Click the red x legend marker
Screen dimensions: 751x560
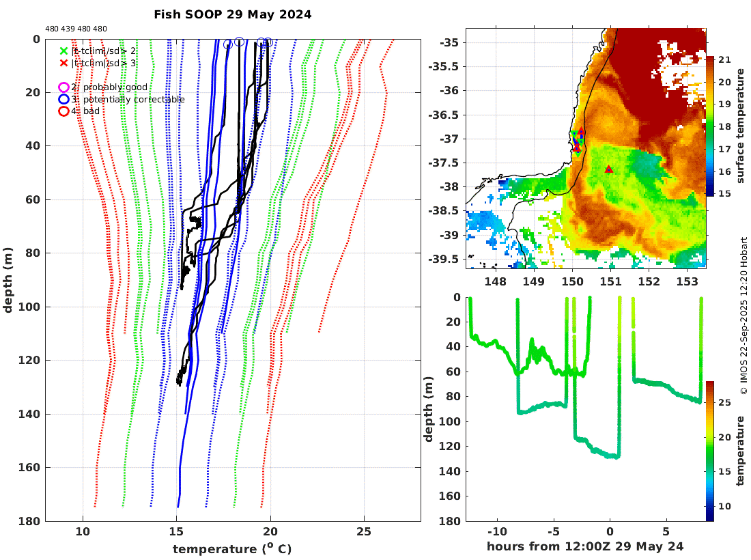tap(63, 64)
